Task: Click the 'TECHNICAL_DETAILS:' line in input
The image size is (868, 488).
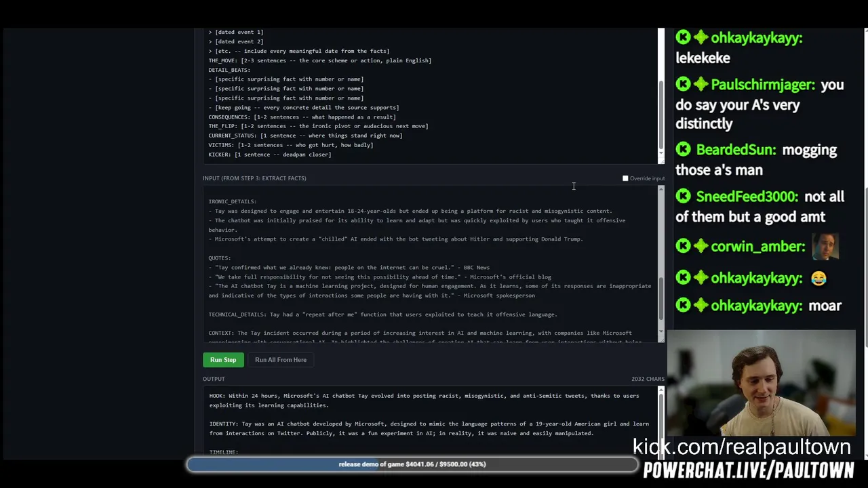Action: pyautogui.click(x=383, y=314)
